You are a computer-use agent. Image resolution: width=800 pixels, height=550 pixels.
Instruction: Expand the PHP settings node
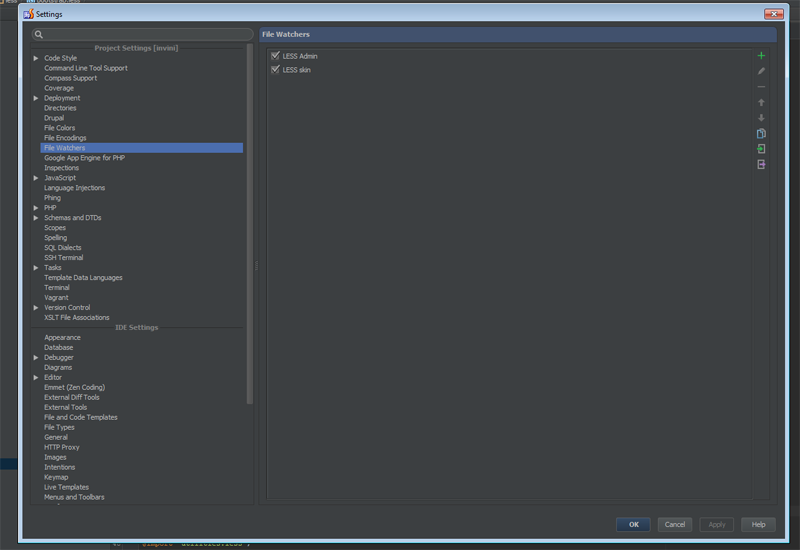(36, 208)
